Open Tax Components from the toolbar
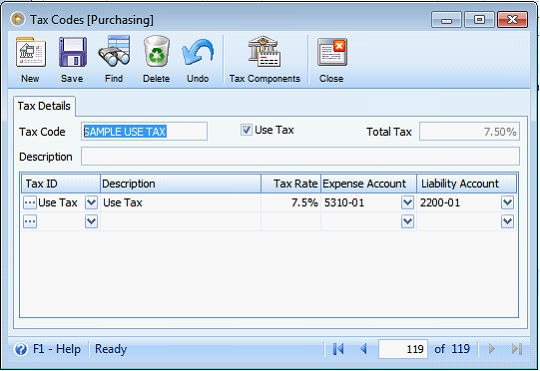 (x=264, y=60)
